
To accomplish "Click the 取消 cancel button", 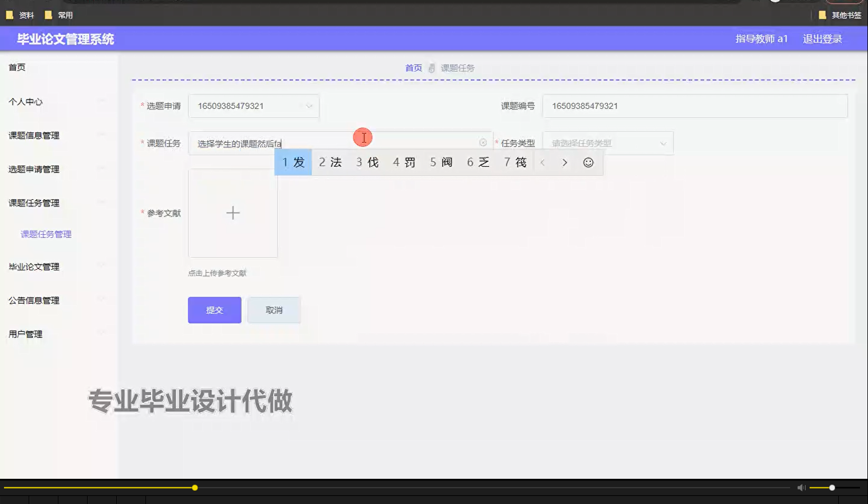I will coord(274,310).
